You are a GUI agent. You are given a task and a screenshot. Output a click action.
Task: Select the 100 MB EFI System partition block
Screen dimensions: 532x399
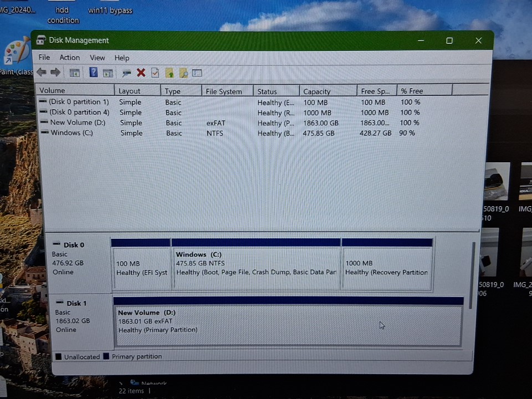[x=141, y=265]
